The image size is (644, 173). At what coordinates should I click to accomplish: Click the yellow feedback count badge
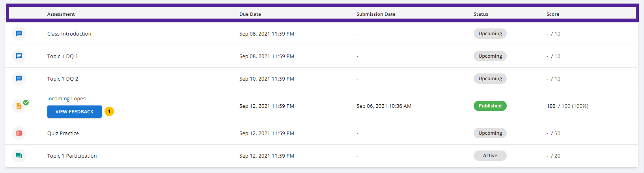pyautogui.click(x=109, y=111)
